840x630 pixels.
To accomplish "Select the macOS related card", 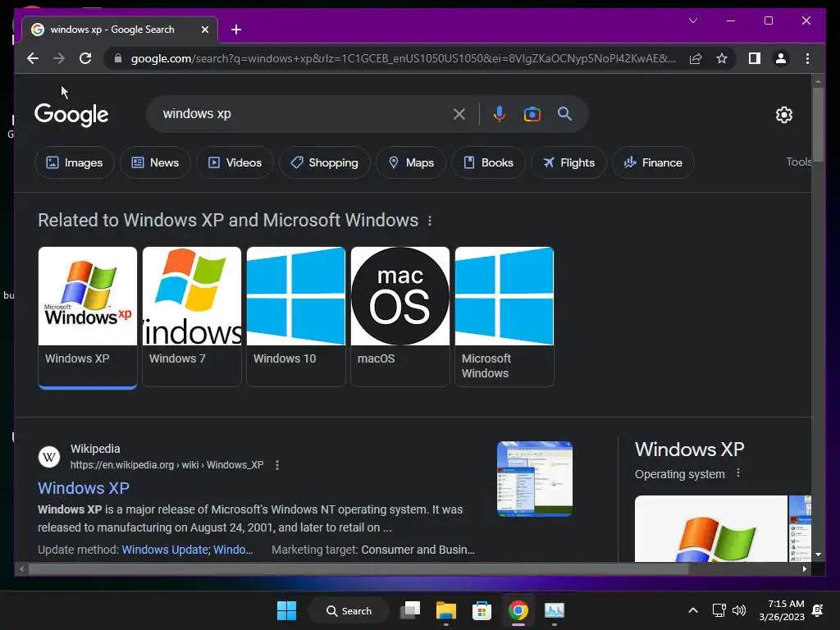I will (x=400, y=317).
